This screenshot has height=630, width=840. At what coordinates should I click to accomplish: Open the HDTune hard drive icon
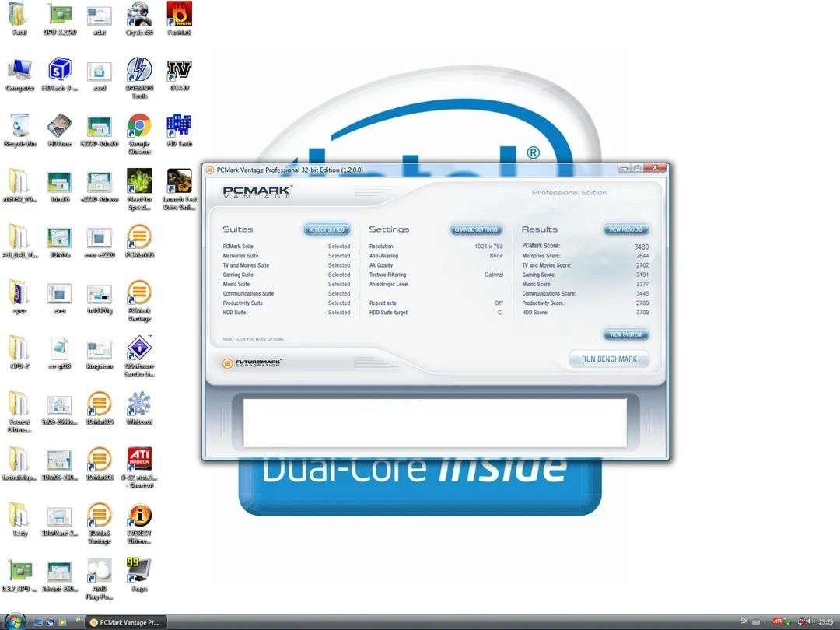[59, 130]
